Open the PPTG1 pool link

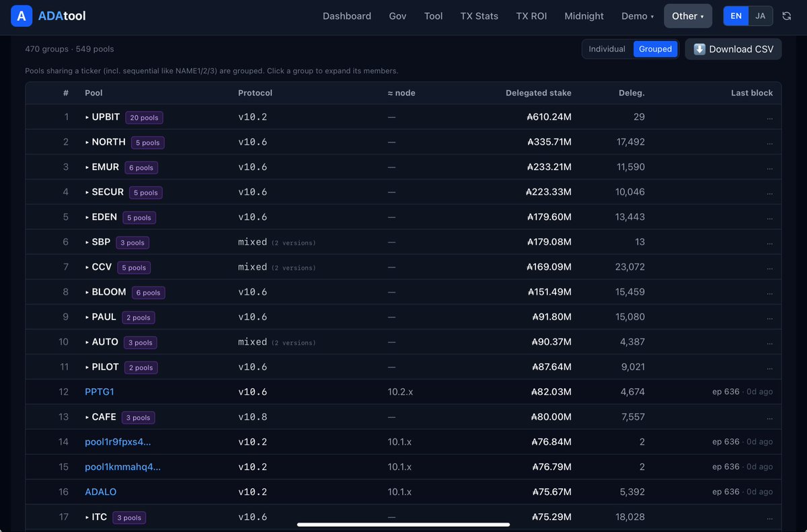[100, 391]
